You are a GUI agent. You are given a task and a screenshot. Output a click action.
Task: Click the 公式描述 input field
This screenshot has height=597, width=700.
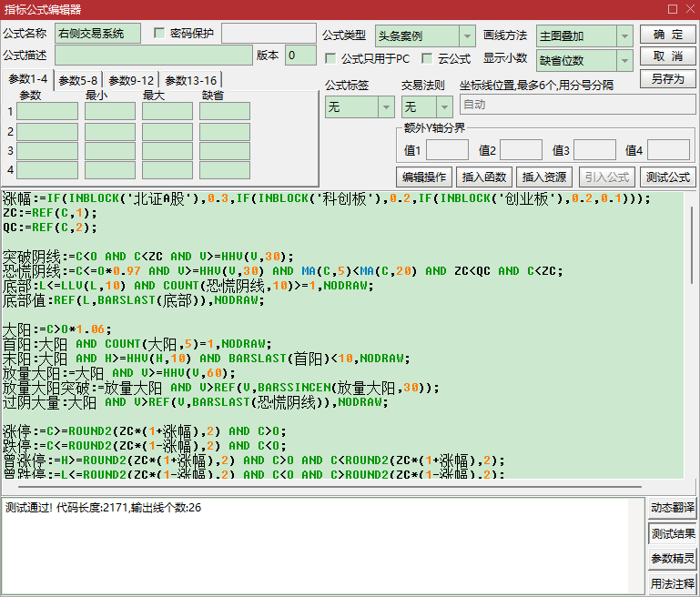154,56
